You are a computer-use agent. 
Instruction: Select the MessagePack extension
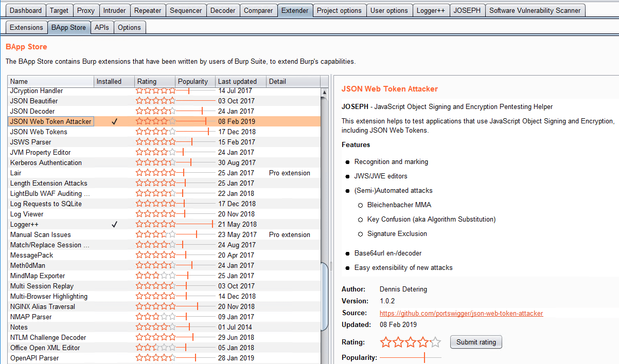[x=164, y=255]
